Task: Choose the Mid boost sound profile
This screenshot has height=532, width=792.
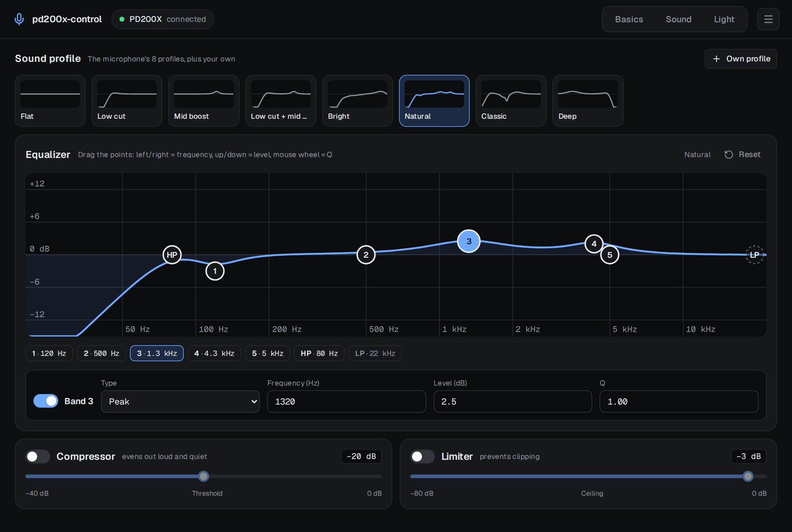Action: tap(204, 101)
